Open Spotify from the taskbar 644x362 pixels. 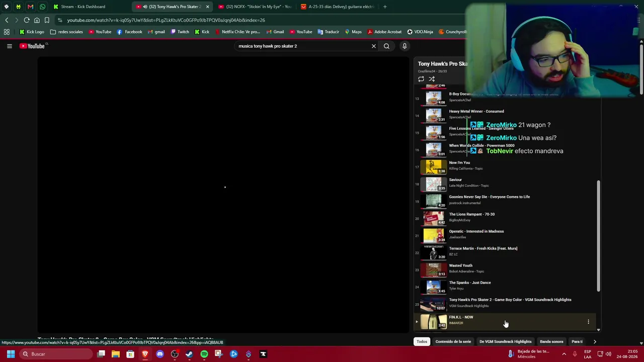204,354
